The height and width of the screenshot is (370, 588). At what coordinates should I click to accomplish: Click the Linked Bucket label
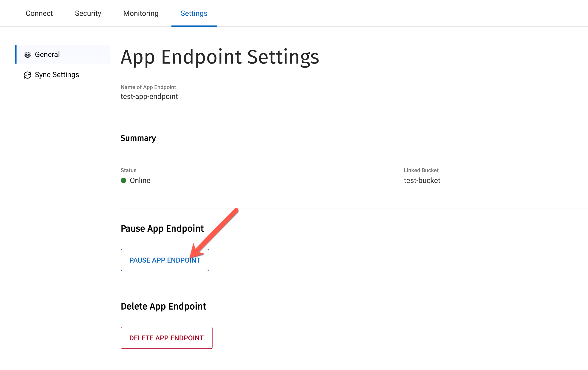[421, 170]
